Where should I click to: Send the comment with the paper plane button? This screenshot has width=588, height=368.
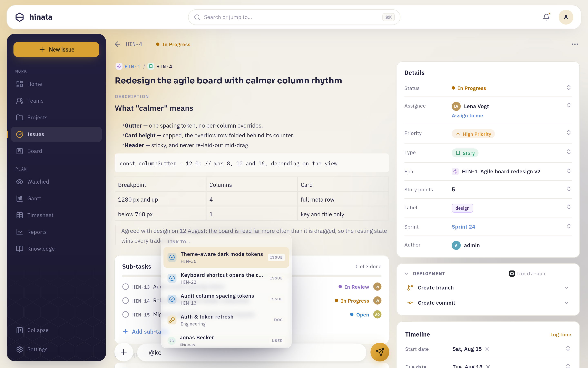point(380,352)
